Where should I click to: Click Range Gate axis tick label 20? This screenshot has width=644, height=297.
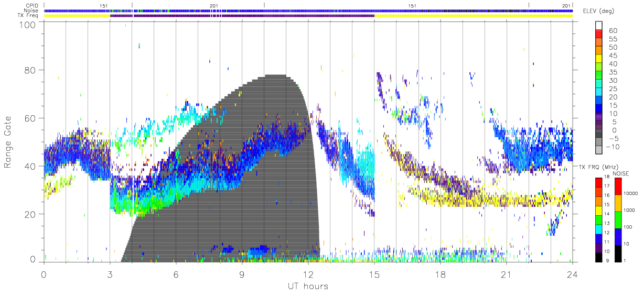(30, 213)
